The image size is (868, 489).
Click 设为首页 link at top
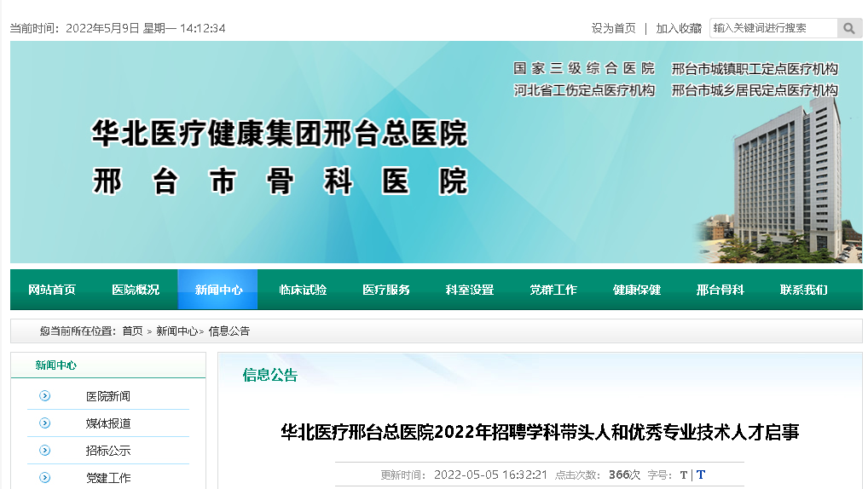tap(614, 28)
